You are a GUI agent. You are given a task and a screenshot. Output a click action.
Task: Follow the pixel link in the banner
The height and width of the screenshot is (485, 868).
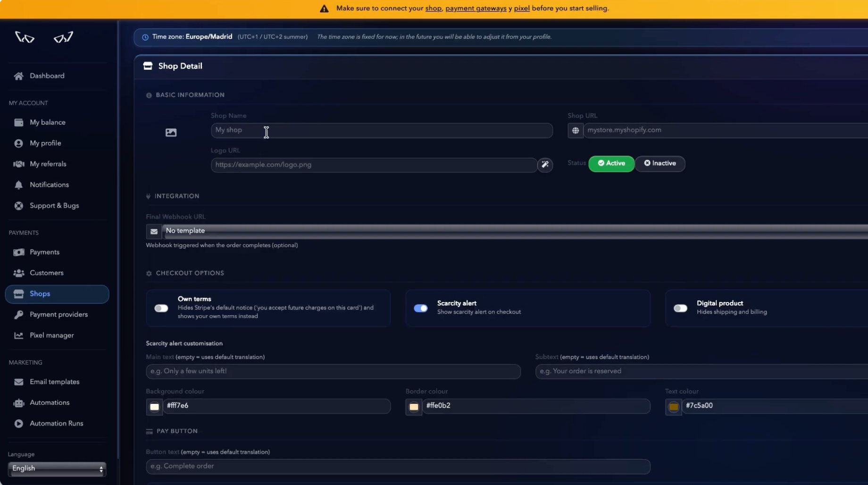pyautogui.click(x=522, y=8)
